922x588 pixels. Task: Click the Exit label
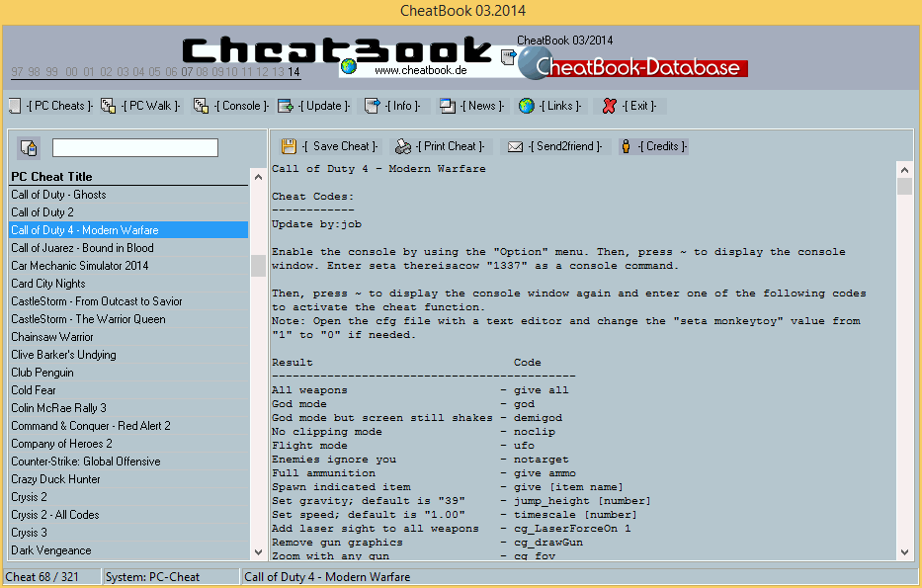pos(639,106)
